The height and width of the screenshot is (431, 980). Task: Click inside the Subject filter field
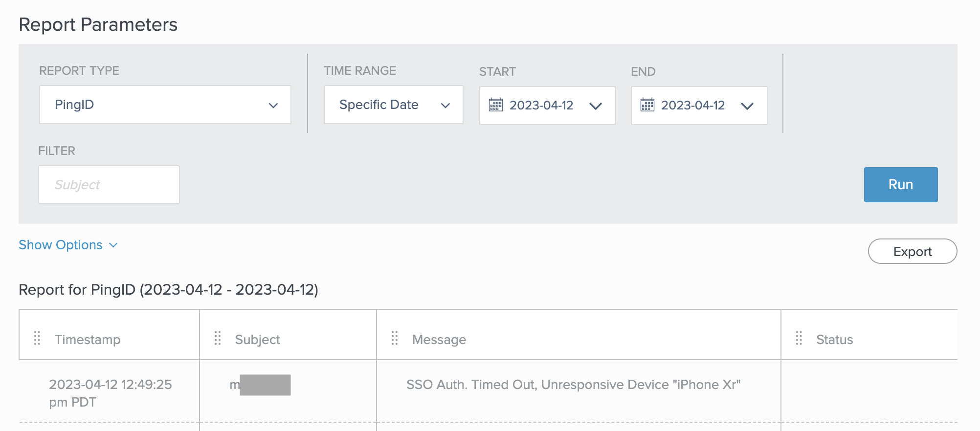[109, 184]
